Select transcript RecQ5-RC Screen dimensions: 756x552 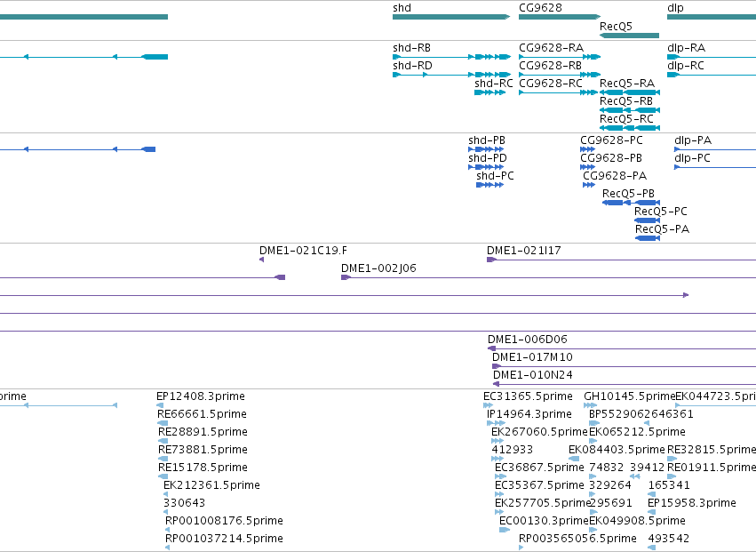pos(630,128)
